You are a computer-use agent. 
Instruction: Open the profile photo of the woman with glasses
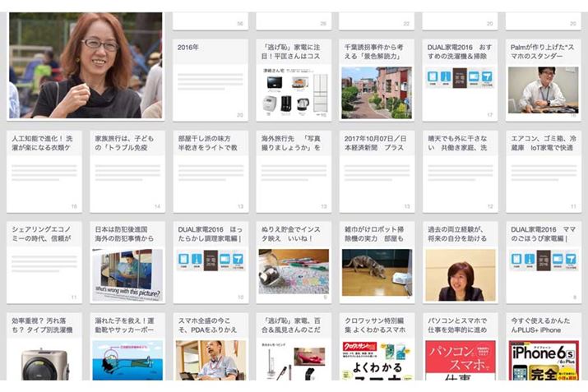86,66
